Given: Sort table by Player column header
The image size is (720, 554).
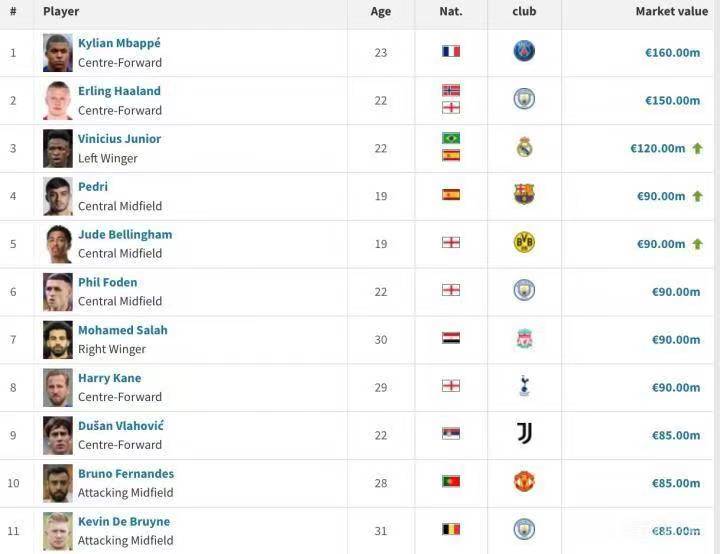Looking at the screenshot, I should point(61,12).
